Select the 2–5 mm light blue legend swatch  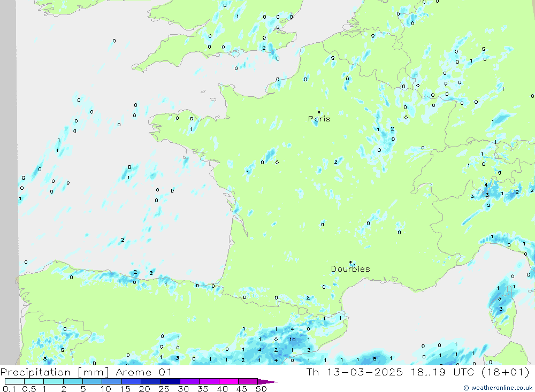coord(73,381)
